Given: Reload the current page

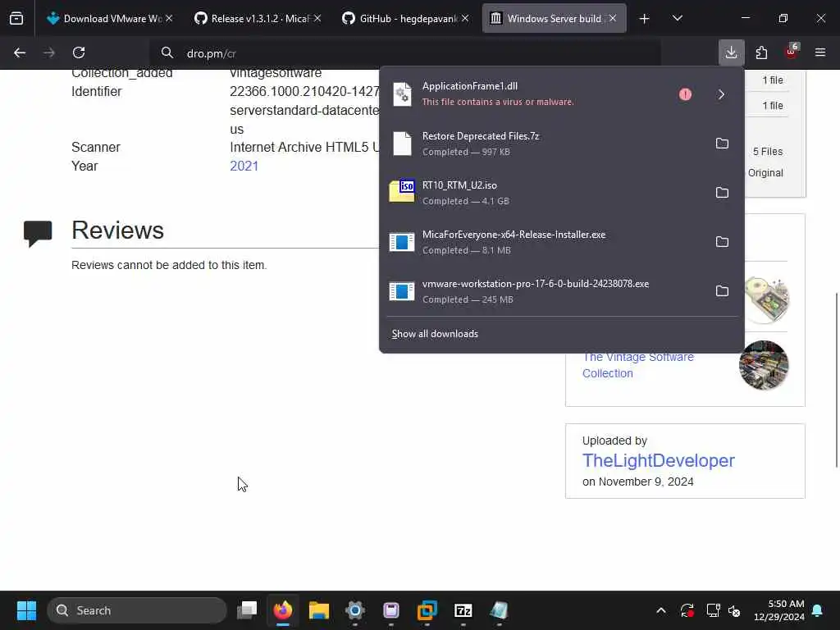Looking at the screenshot, I should (x=79, y=52).
